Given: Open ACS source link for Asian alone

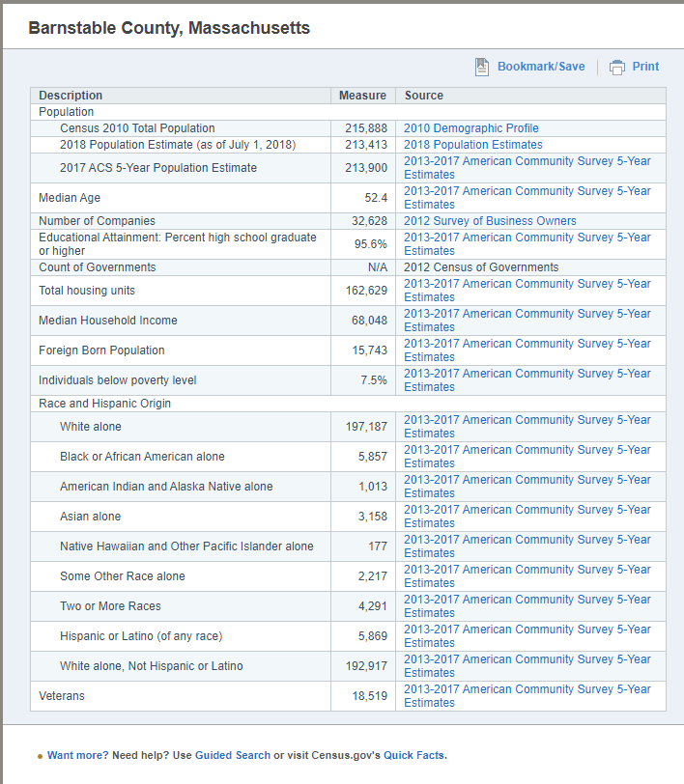Looking at the screenshot, I should click(527, 517).
